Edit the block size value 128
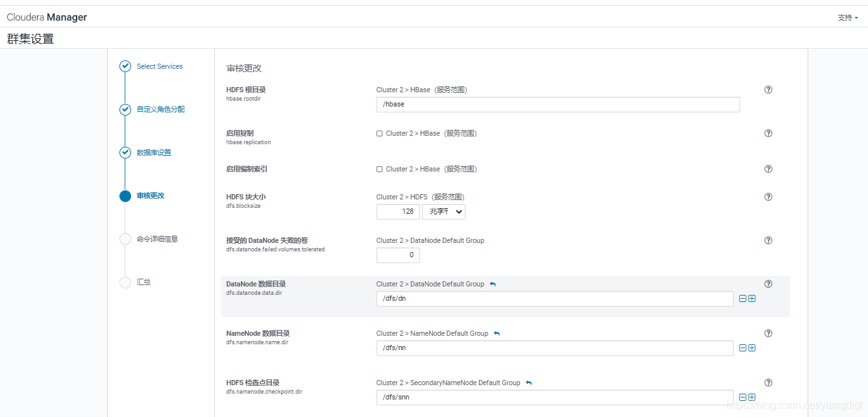 (x=398, y=212)
